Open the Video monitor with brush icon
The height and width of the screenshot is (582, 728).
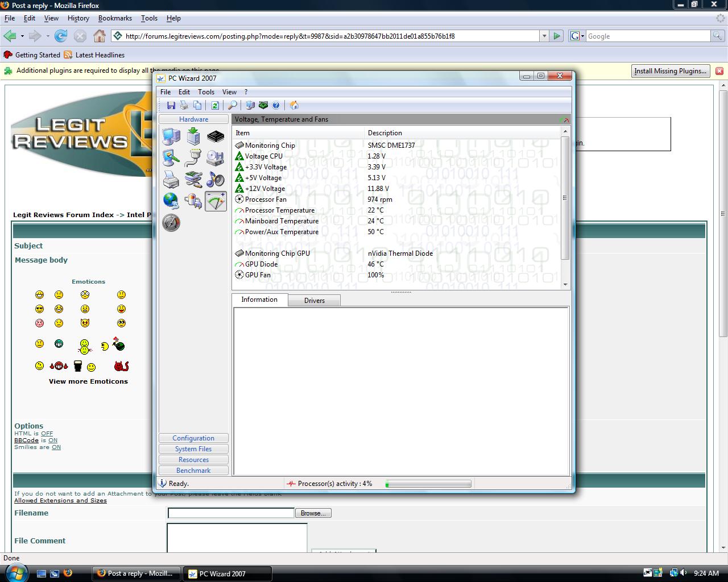coord(171,157)
